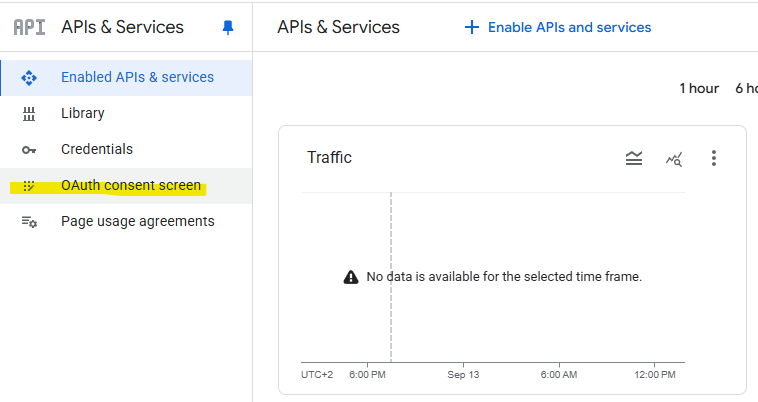Click the Enable APIs and services button
Screen dimensions: 758x402
(x=558, y=27)
